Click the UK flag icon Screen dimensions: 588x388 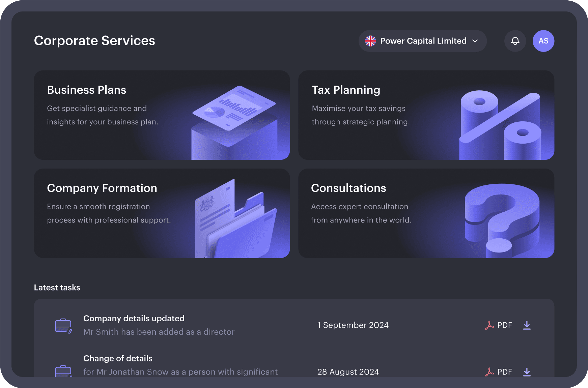370,41
